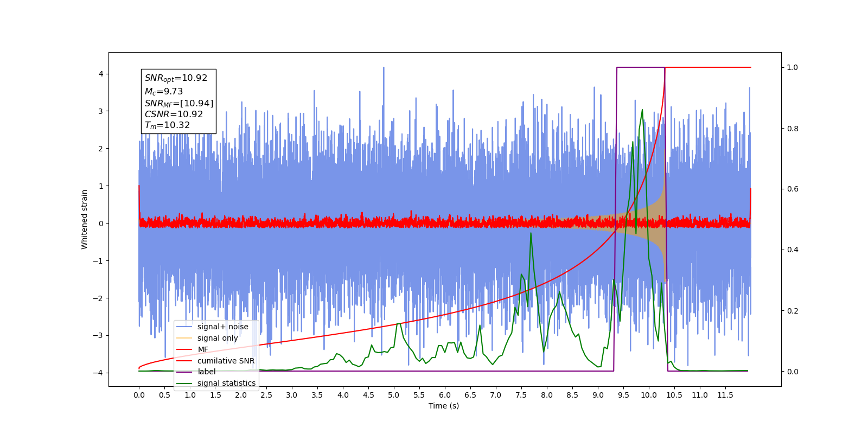The image size is (868, 434).
Task: Click the 0.8 tick on the right axis
Action: (x=793, y=129)
